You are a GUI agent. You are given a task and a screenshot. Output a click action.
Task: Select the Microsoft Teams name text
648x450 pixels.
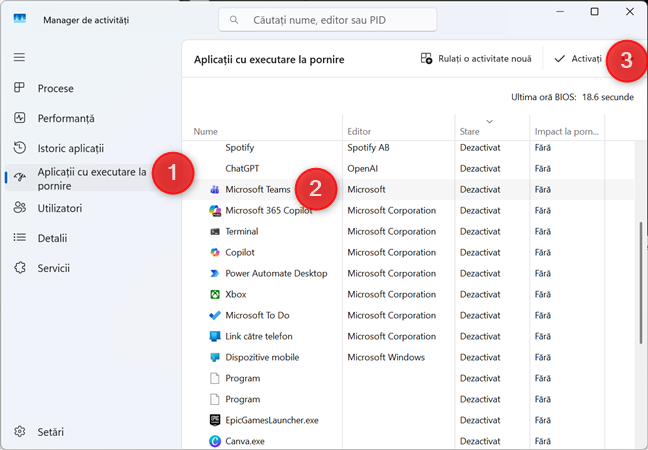258,189
